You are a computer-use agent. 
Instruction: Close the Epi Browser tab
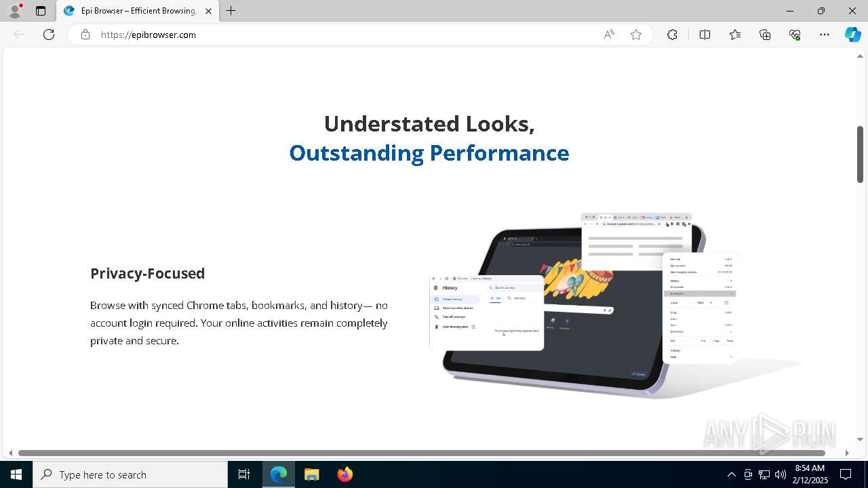[x=208, y=11]
